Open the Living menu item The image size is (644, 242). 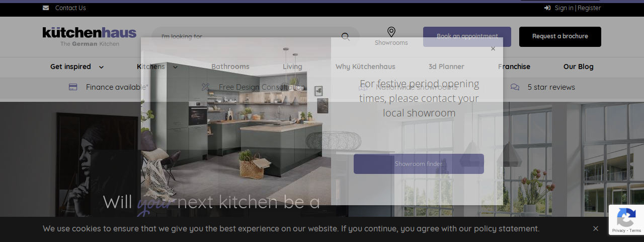pos(292,67)
